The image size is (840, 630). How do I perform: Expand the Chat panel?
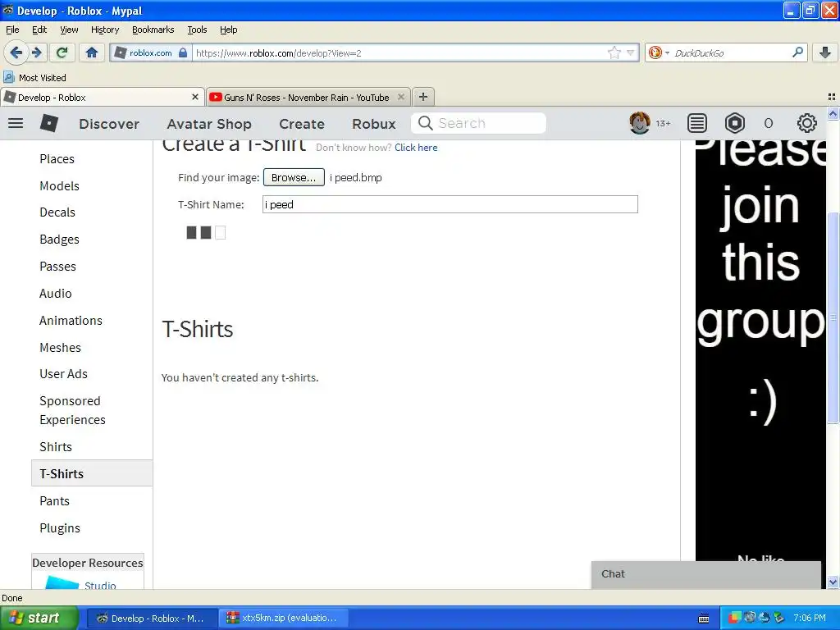point(706,574)
